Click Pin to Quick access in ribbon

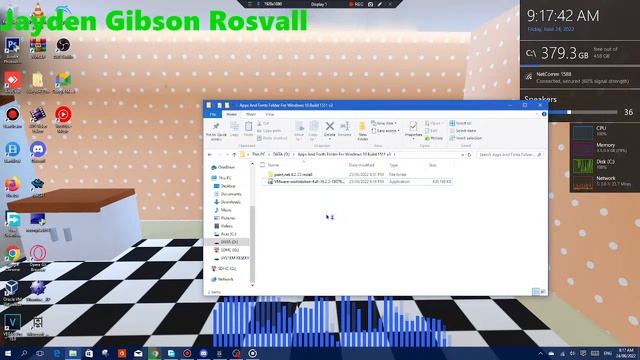coord(216,131)
